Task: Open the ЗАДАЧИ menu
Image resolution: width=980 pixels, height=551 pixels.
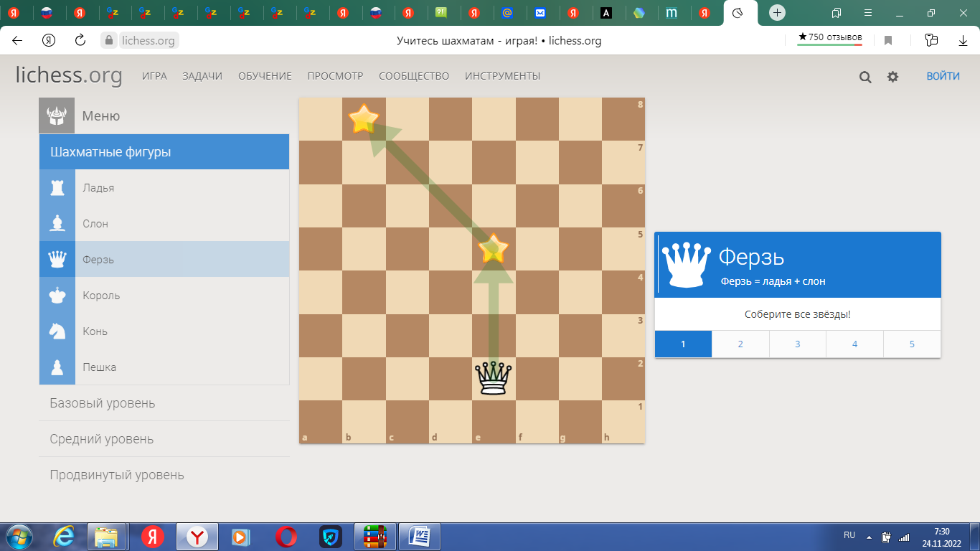Action: click(202, 76)
